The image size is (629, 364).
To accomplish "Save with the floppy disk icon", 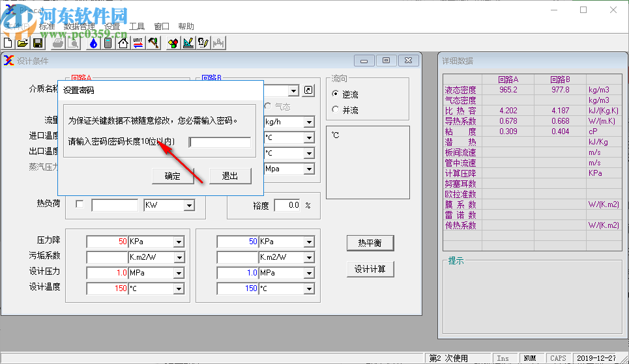I will pyautogui.click(x=38, y=43).
